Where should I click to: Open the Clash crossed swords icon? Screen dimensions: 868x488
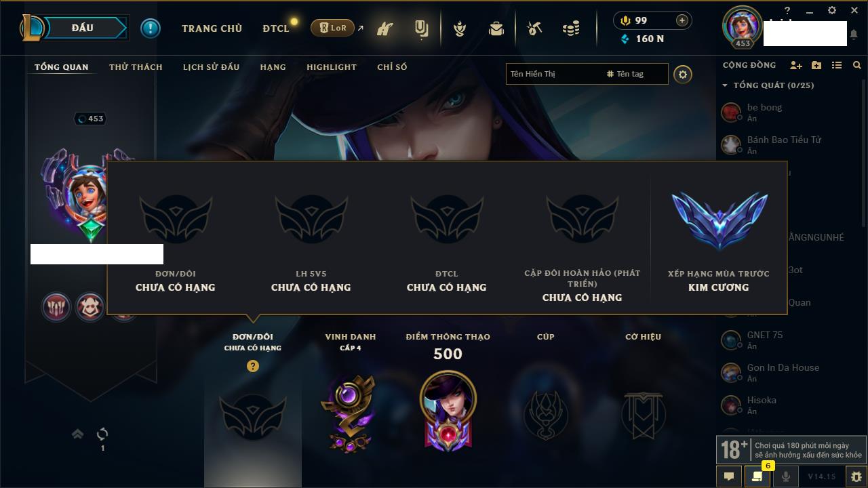(x=460, y=28)
